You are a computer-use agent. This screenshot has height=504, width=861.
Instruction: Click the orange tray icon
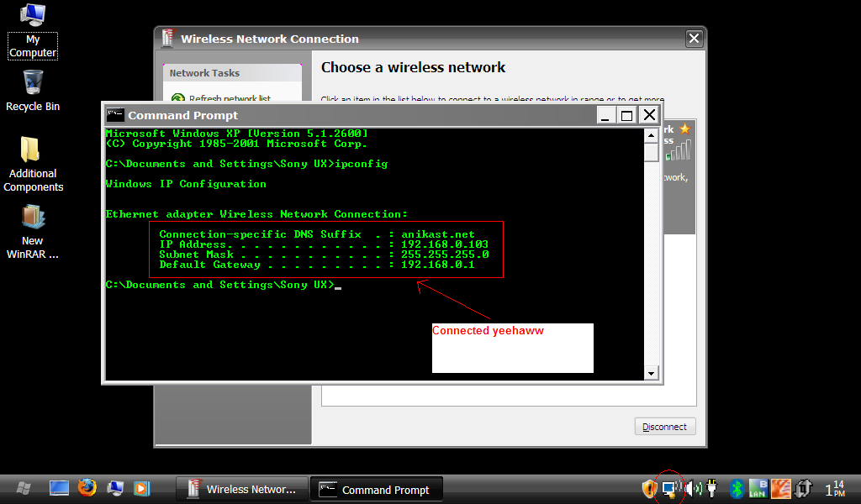click(781, 488)
